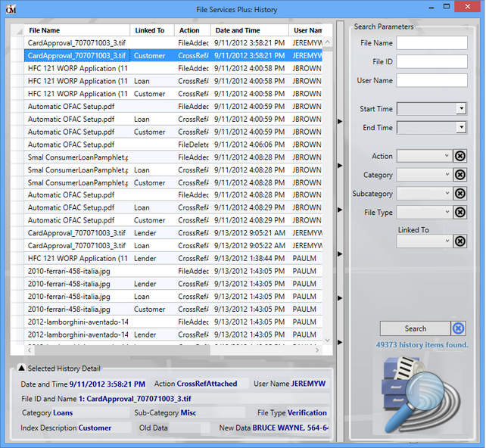
Task: Sort by the Date and Time column header
Action: click(238, 30)
